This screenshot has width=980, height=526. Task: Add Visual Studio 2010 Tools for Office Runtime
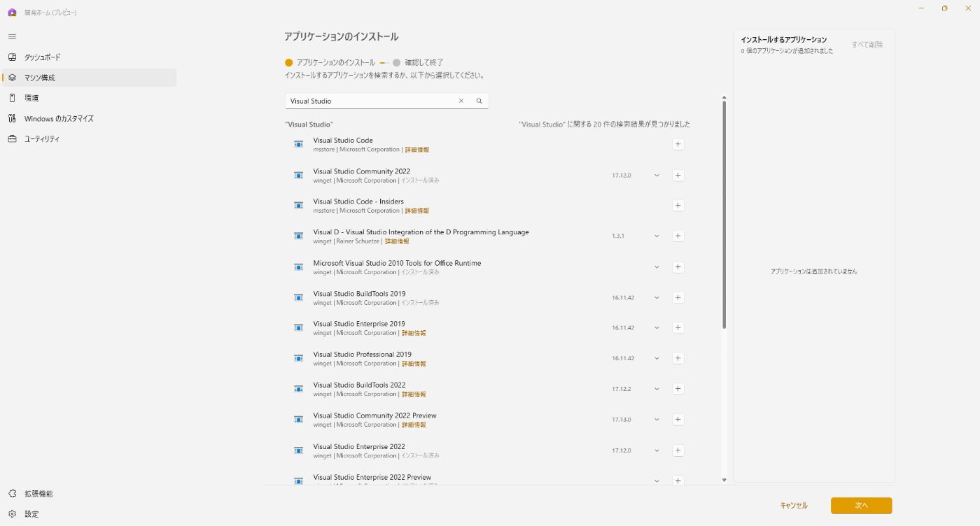coord(678,266)
